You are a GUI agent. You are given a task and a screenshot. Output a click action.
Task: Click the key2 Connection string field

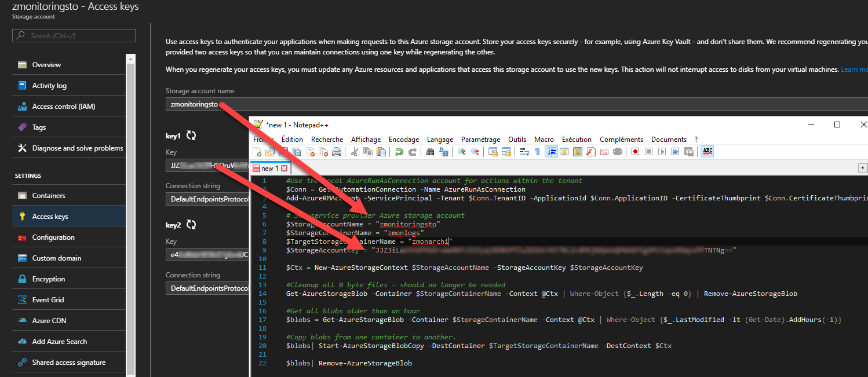(x=208, y=288)
